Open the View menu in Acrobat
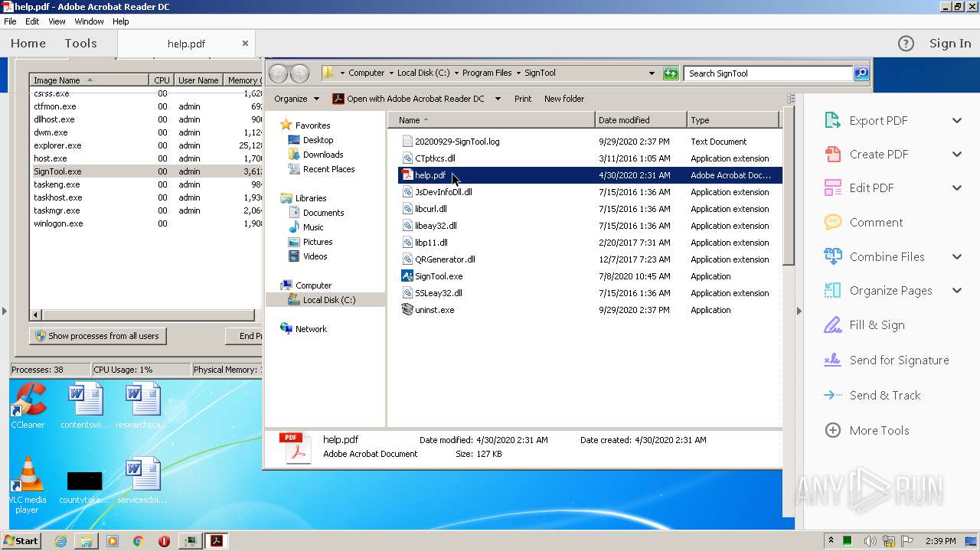Viewport: 980px width, 551px height. pos(57,21)
